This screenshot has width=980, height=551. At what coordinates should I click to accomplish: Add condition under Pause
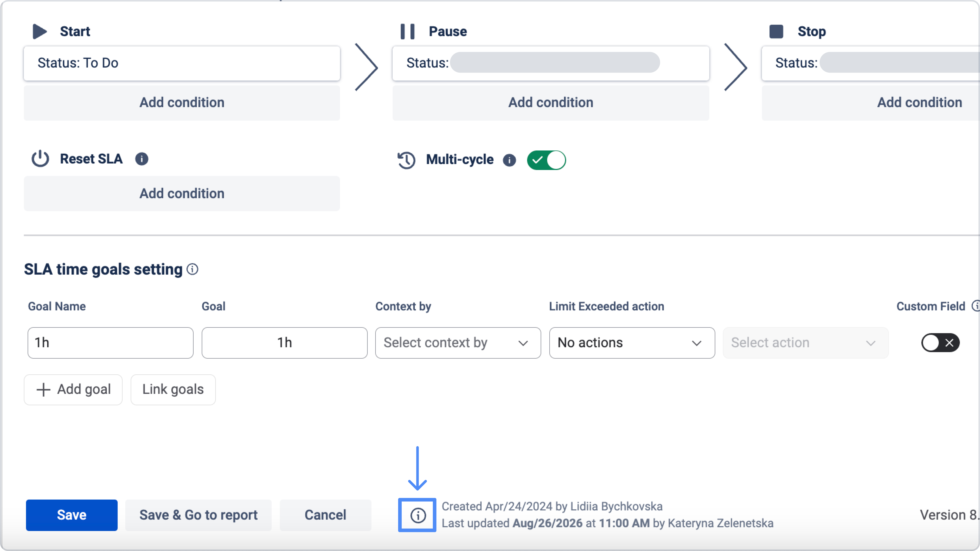(551, 103)
